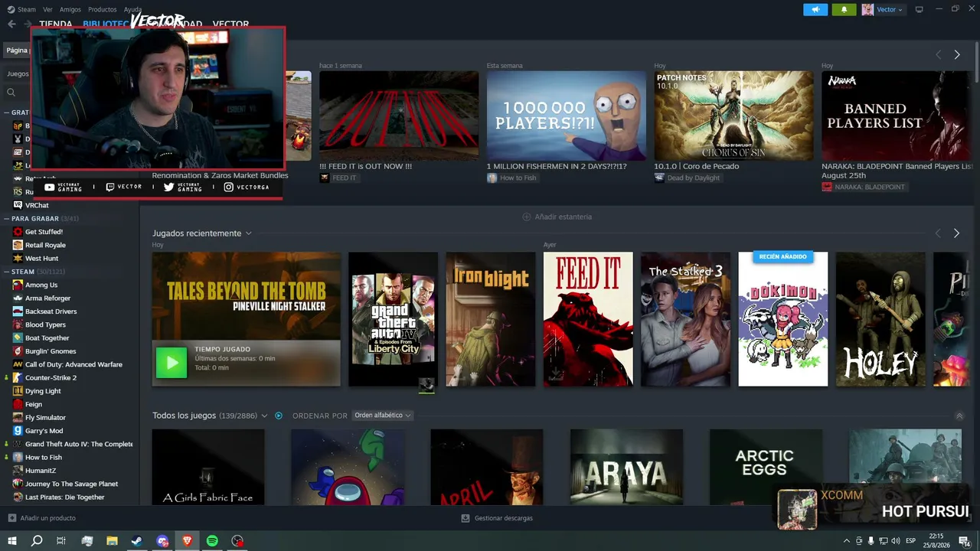Click Añadir un producto
Image resolution: width=980 pixels, height=551 pixels.
(x=48, y=518)
